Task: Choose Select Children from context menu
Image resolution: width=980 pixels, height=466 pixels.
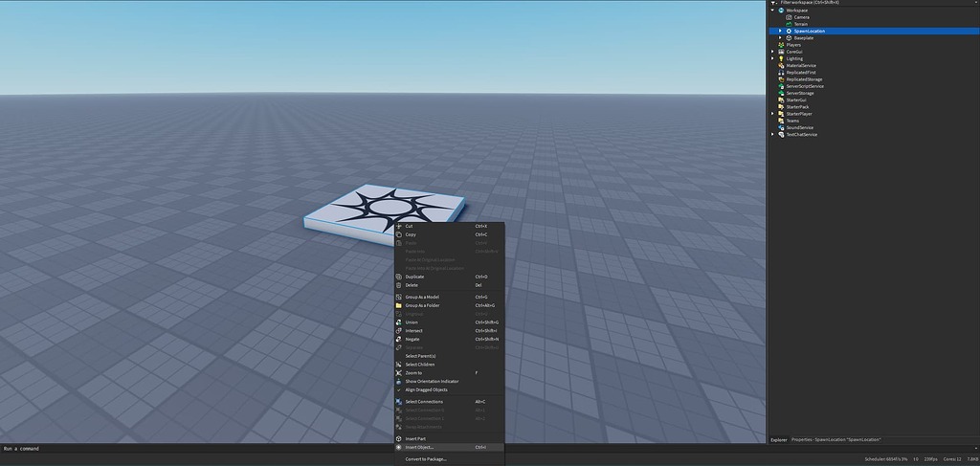Action: [449, 365]
